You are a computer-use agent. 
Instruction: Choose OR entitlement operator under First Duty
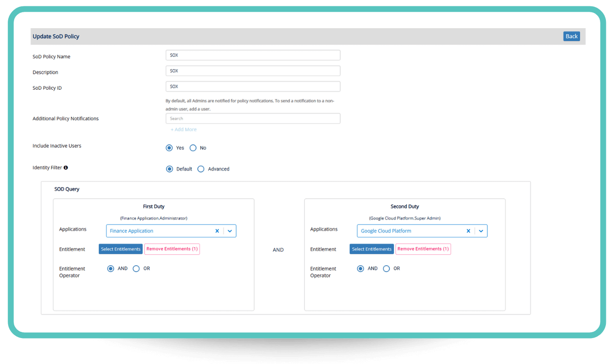[x=136, y=268]
